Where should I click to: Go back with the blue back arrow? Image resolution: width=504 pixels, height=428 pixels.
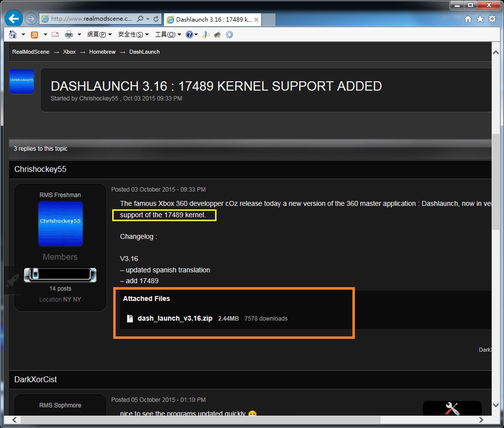click(x=13, y=19)
